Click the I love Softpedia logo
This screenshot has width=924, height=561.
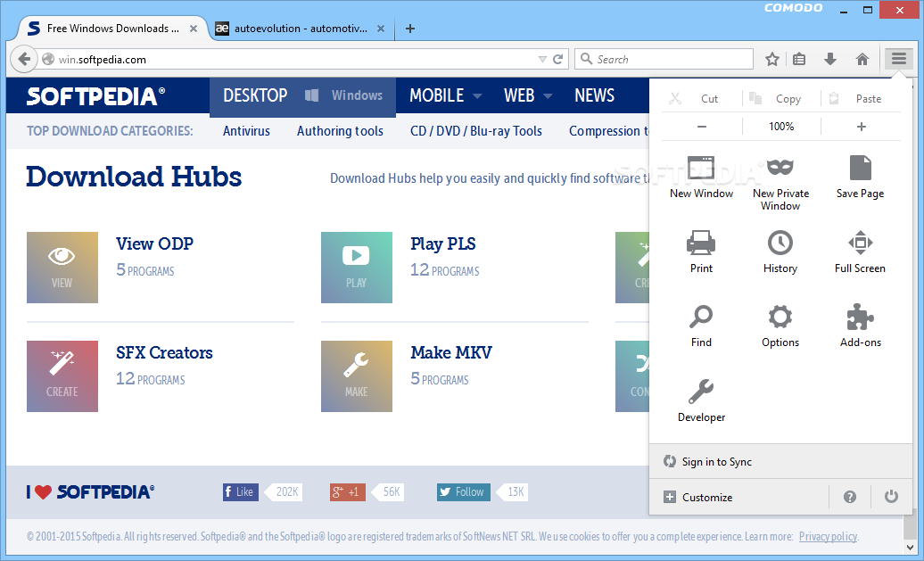pyautogui.click(x=90, y=492)
